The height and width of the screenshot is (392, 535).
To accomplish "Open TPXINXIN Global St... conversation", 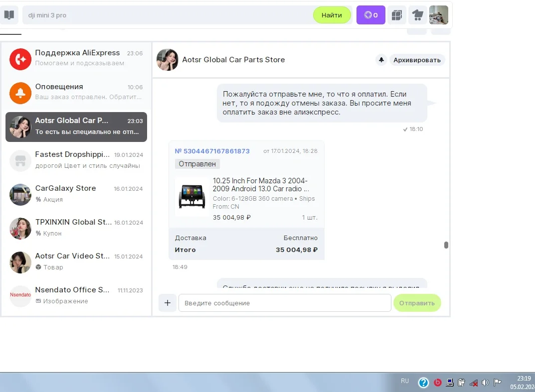I will point(76,228).
